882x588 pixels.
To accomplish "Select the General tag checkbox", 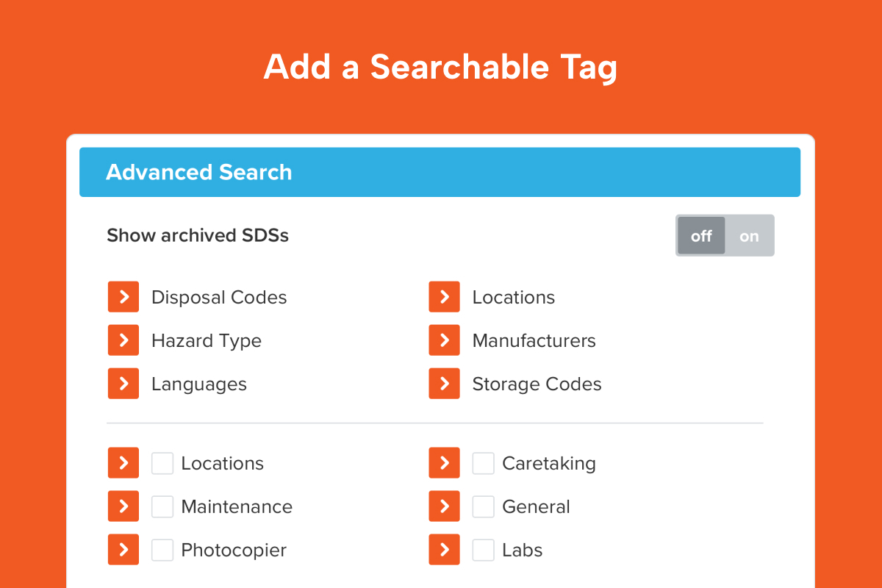I will 484,506.
